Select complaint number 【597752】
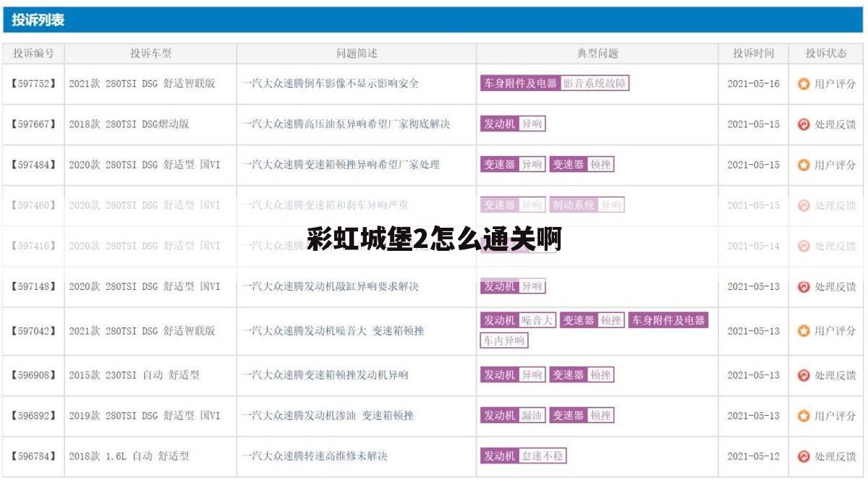Viewport: 868px width, 480px height. (33, 83)
